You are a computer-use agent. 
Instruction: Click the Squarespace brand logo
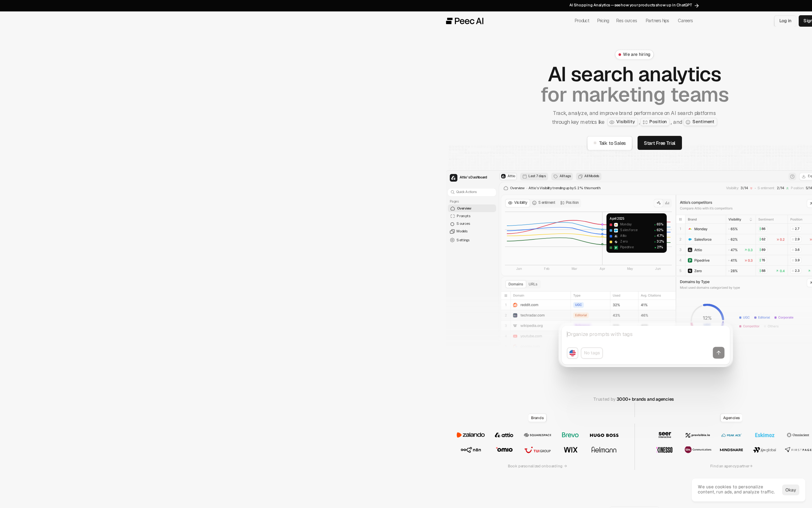coord(538,435)
